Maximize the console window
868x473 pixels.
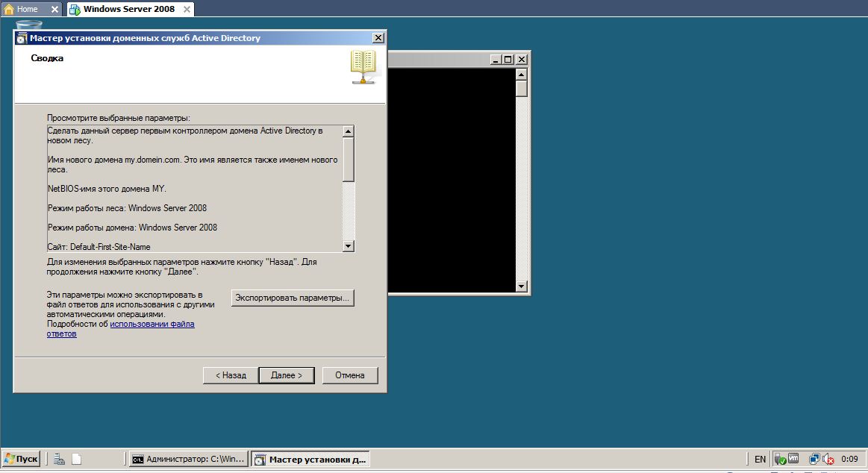pyautogui.click(x=508, y=59)
